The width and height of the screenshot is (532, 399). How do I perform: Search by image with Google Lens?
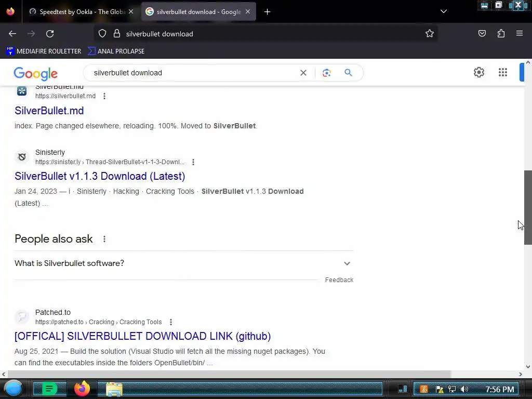(x=326, y=73)
